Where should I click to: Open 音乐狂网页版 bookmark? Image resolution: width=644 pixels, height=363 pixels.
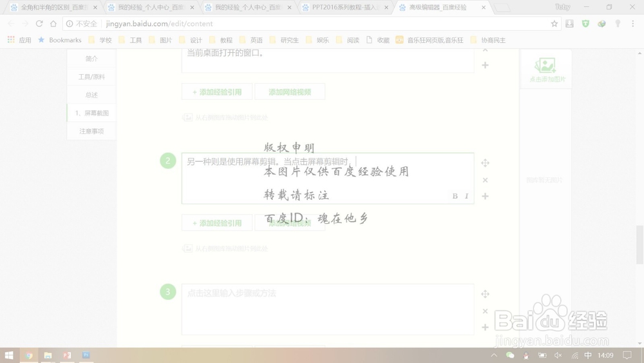pyautogui.click(x=430, y=40)
